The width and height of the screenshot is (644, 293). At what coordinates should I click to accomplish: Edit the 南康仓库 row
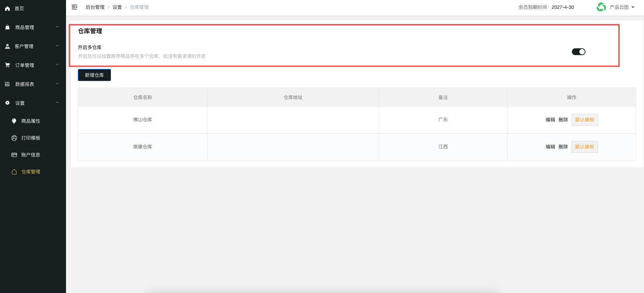(550, 147)
